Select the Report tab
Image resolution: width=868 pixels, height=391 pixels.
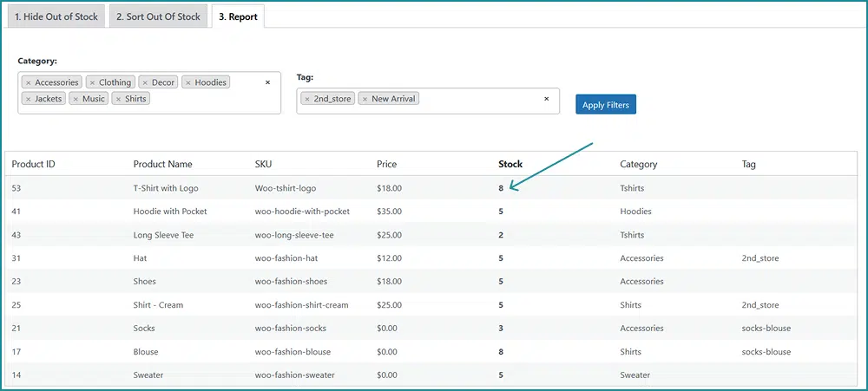(238, 16)
